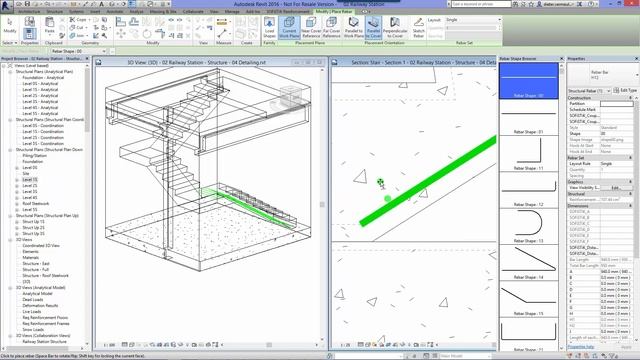640x360 pixels.
Task: Select Rebar Shape : 14 thumbnail
Action: (x=528, y=262)
